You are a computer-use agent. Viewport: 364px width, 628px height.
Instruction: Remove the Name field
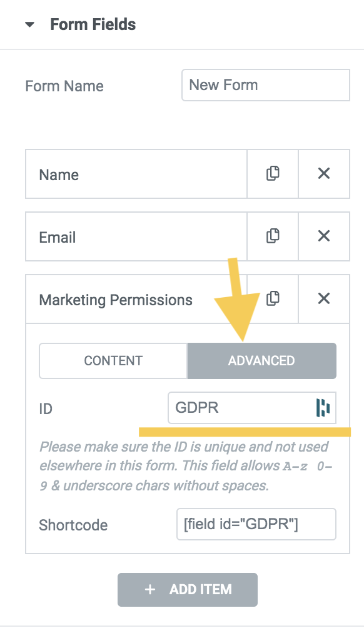click(324, 174)
